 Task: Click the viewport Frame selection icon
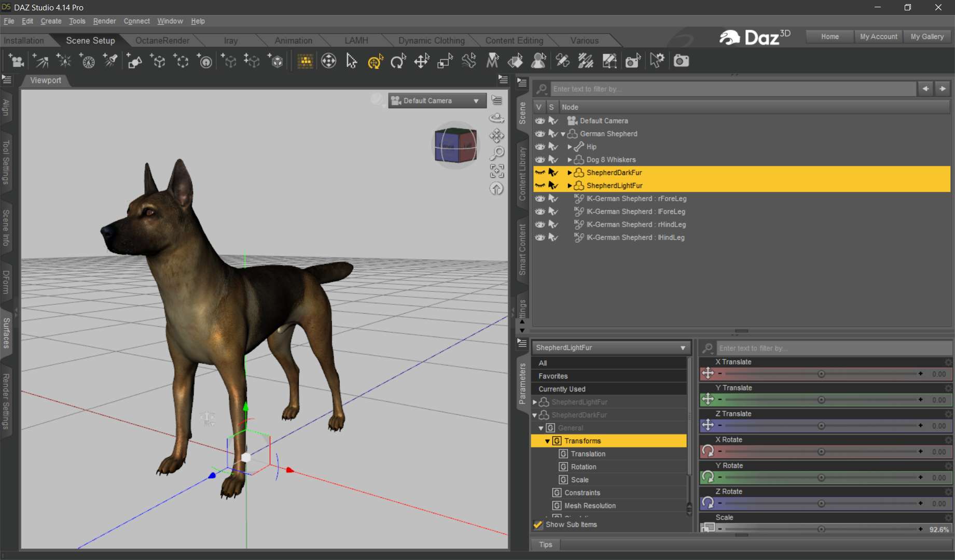click(497, 171)
